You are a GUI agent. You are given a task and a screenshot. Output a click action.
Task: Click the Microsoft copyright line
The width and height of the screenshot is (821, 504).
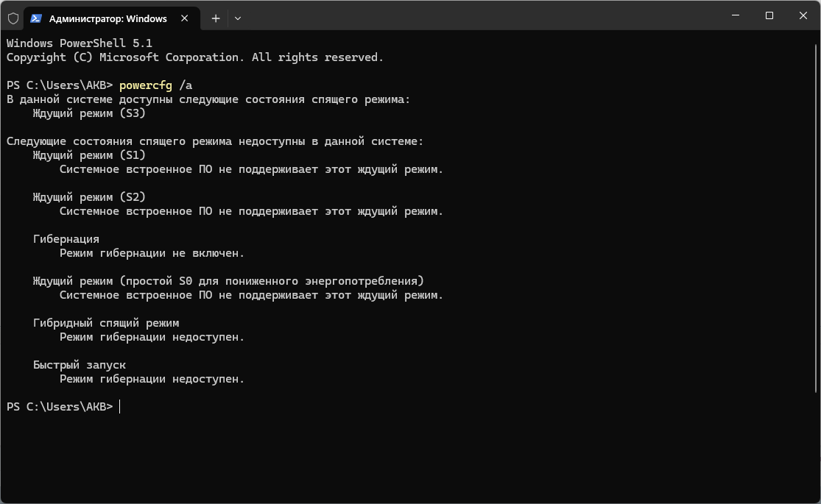point(195,57)
